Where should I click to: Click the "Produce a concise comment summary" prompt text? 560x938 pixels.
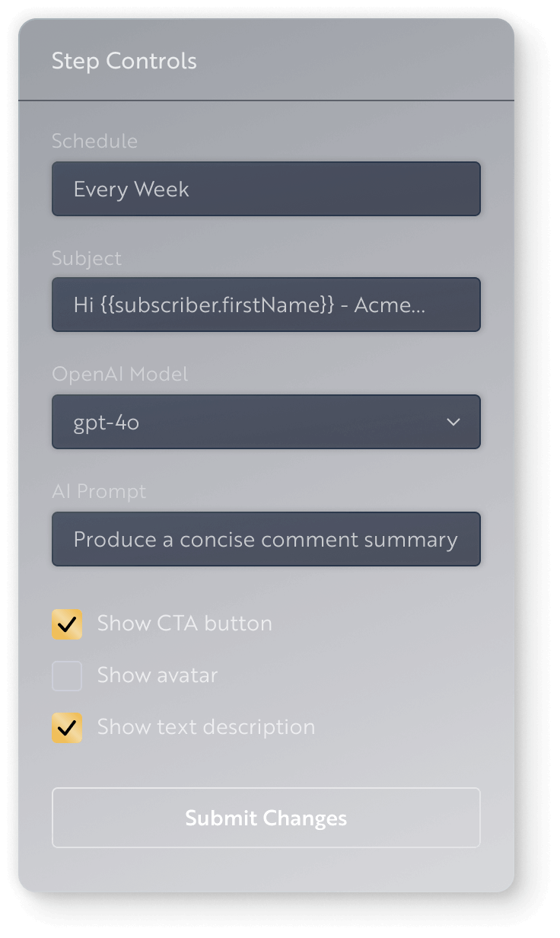point(265,540)
